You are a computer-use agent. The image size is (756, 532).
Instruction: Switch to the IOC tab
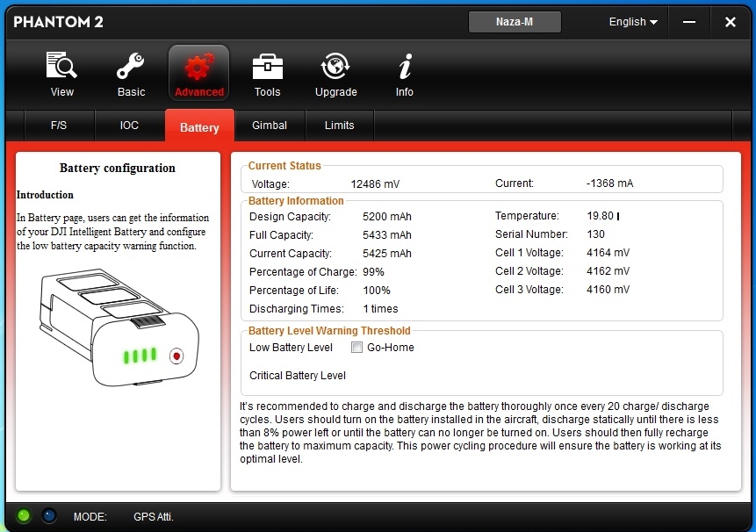129,126
